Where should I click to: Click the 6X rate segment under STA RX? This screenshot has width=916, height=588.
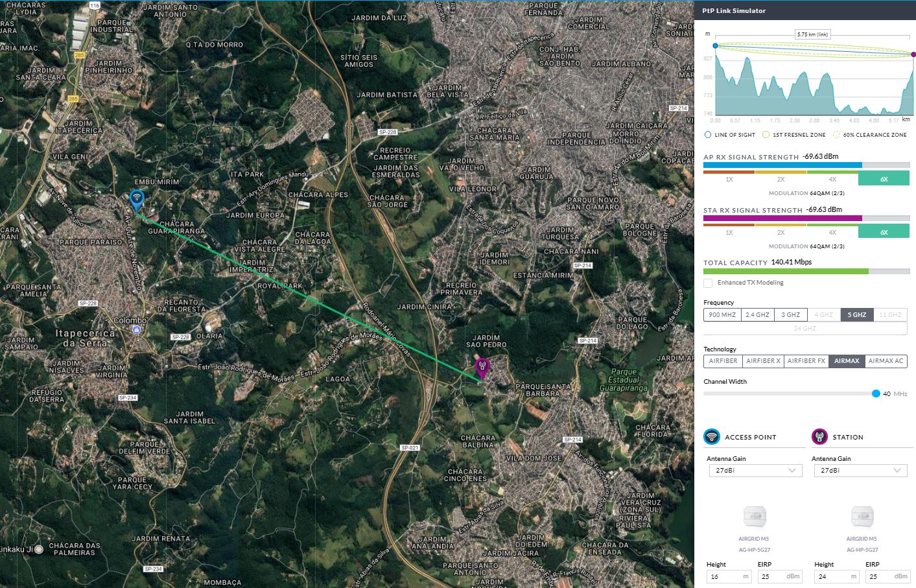[884, 232]
